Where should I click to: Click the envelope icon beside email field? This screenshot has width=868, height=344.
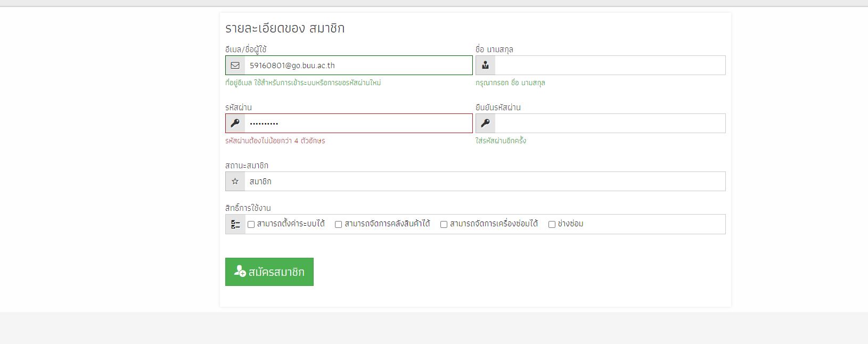coord(235,65)
